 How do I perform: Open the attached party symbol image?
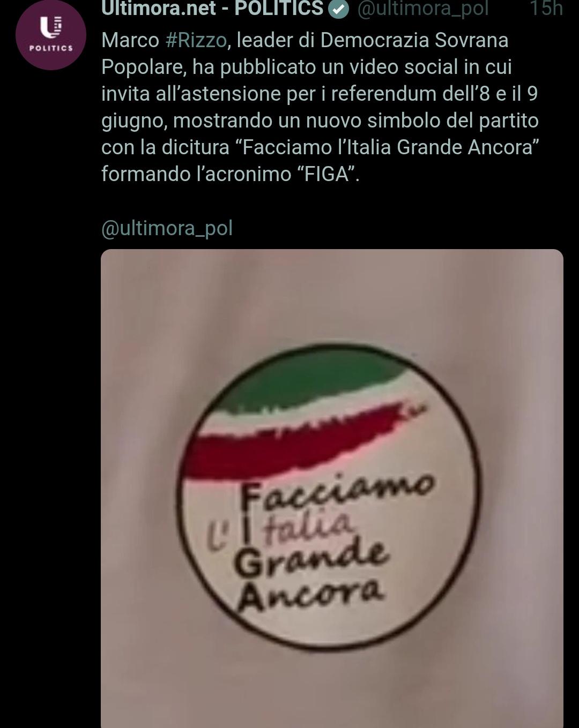coord(332,489)
